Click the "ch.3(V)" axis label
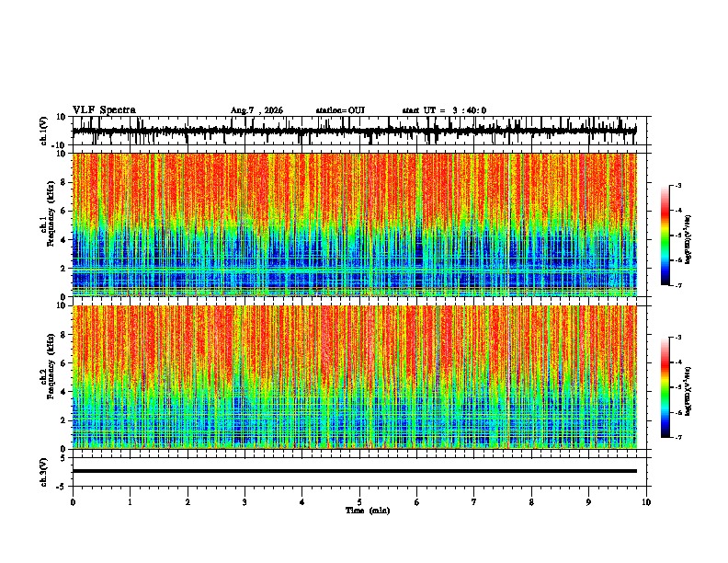Image resolution: width=728 pixels, height=563 pixels. 44,472
